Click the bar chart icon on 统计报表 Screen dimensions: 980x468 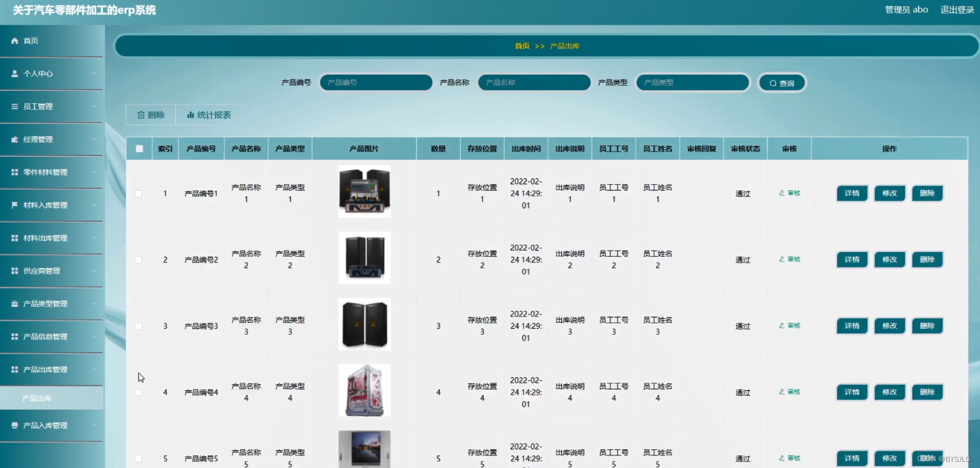pos(190,115)
